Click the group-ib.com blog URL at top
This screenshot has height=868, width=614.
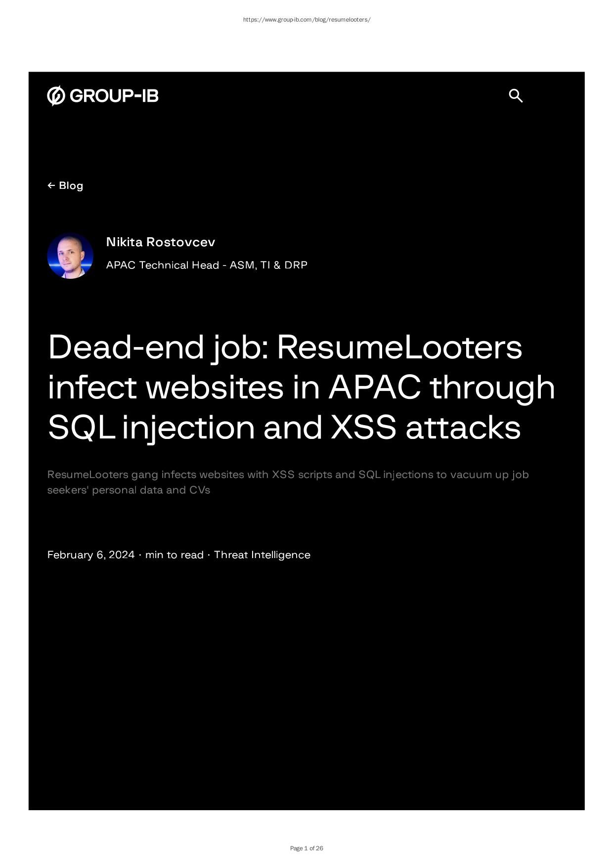point(307,20)
